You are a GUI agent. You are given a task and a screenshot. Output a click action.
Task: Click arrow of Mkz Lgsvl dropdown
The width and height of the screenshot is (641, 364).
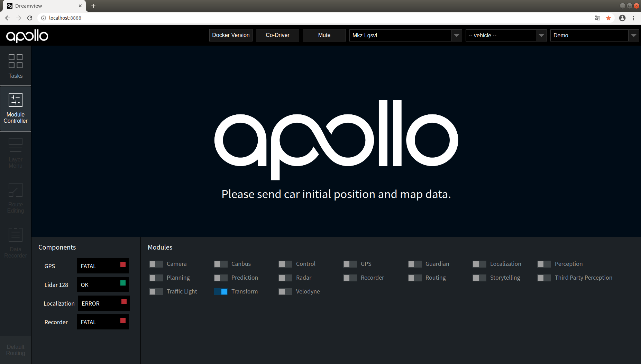click(x=457, y=35)
